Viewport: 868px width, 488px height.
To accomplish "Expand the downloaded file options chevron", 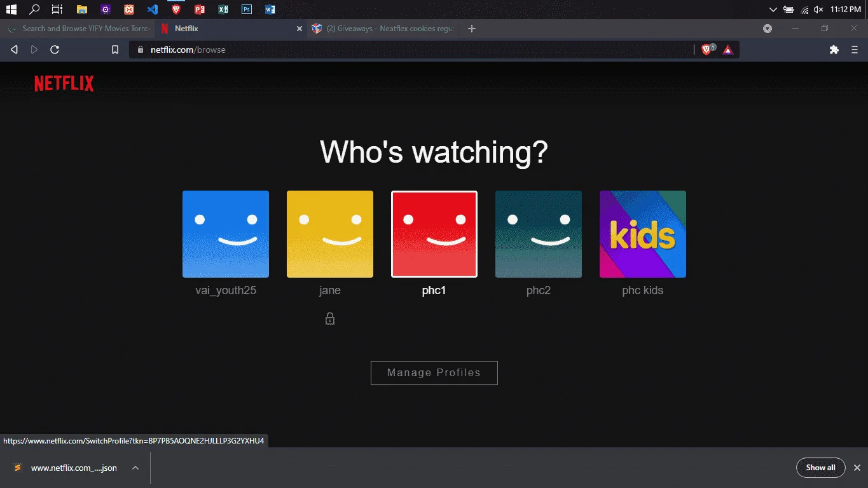I will pos(135,468).
